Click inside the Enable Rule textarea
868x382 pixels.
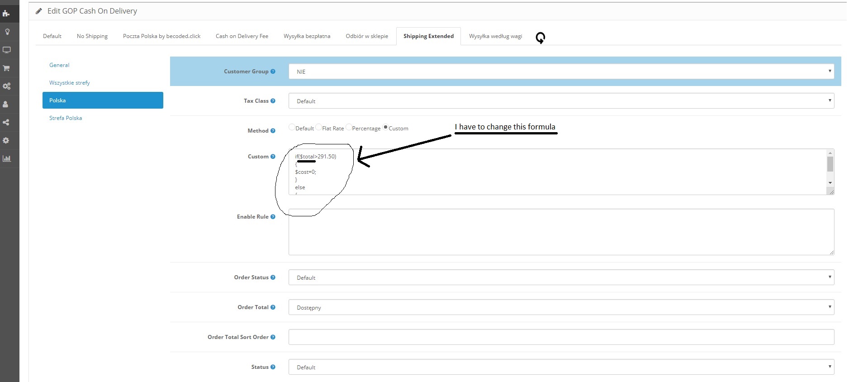pos(561,232)
